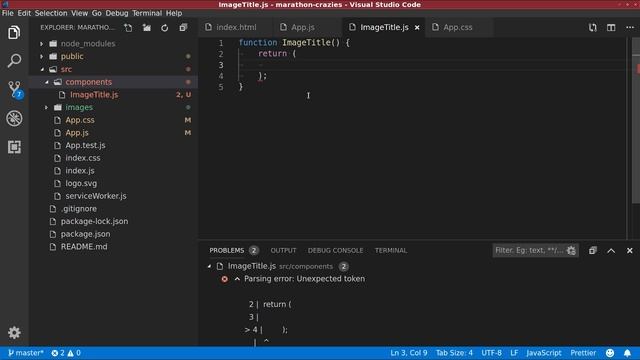Viewport: 640px width, 360px height.
Task: Open the Manage gear menu
Action: pyautogui.click(x=14, y=333)
